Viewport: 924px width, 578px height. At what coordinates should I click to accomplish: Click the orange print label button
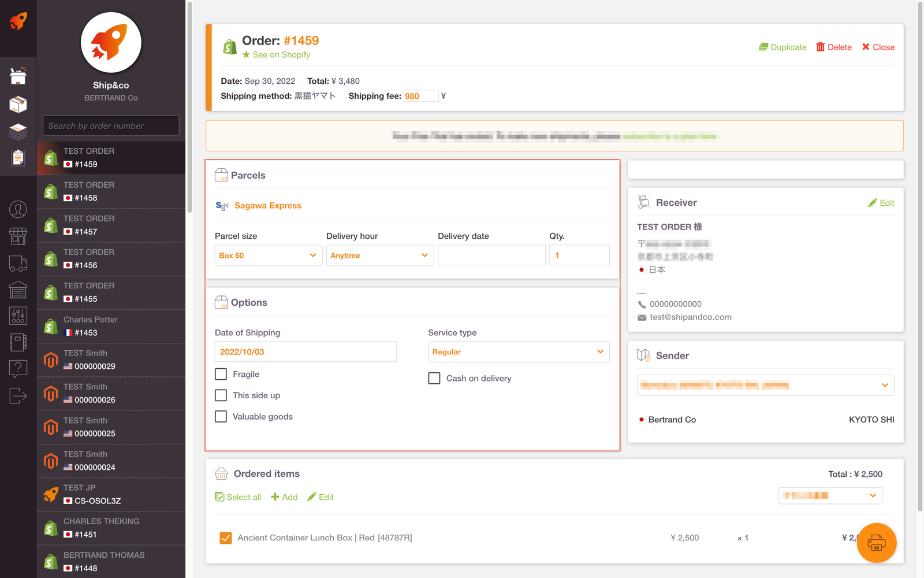[x=876, y=543]
